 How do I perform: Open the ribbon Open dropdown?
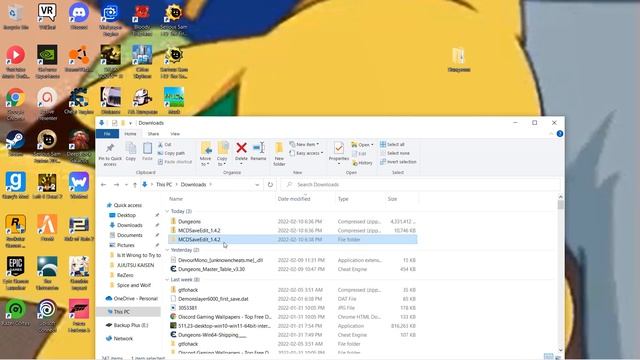362,144
